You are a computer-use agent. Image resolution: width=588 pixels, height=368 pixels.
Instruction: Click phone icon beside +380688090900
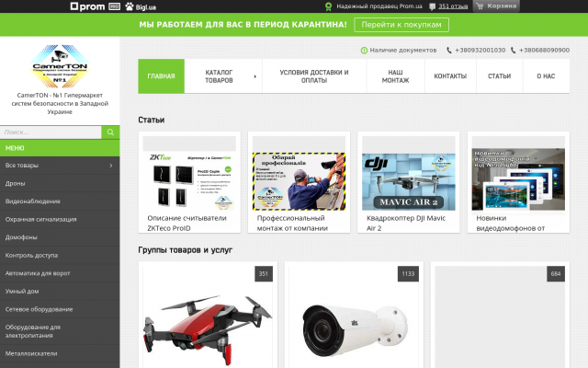[513, 51]
